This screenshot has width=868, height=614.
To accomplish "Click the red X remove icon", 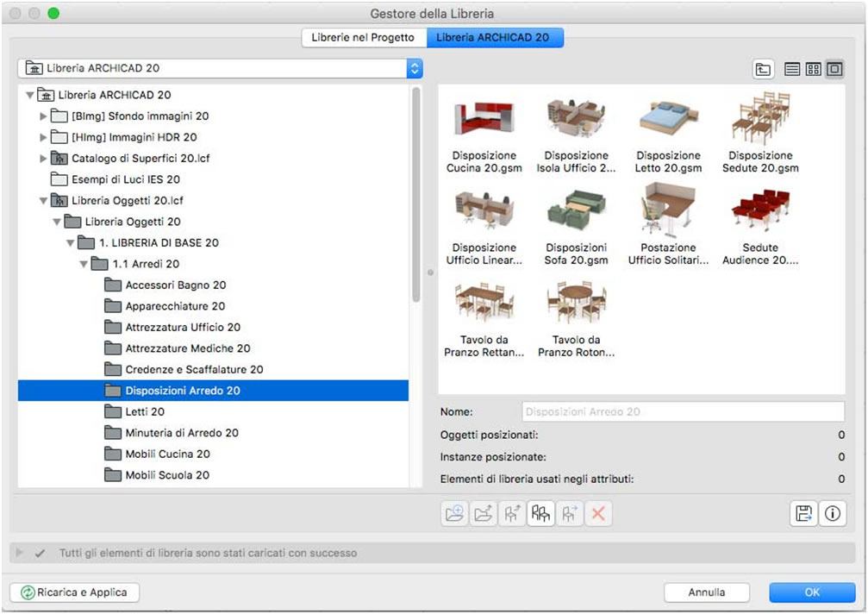I will point(598,514).
